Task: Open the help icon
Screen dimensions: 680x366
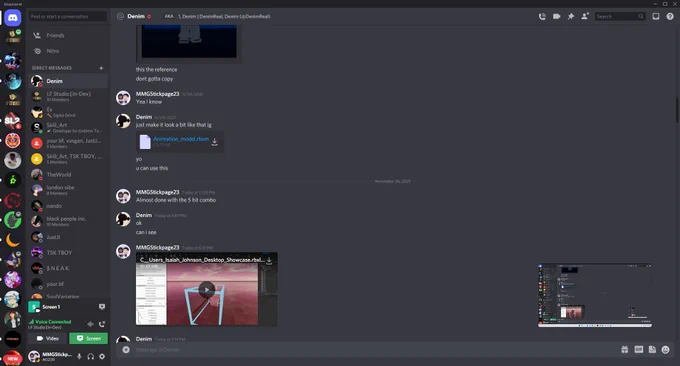Action: pos(670,16)
